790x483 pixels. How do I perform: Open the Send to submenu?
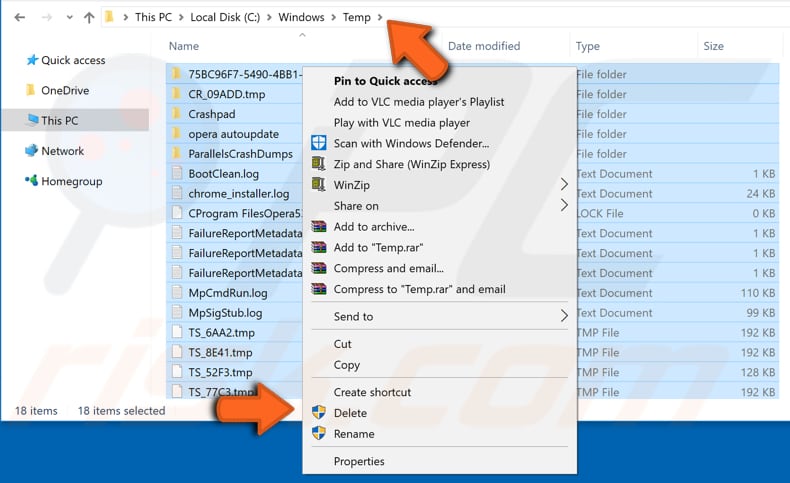[x=439, y=317]
